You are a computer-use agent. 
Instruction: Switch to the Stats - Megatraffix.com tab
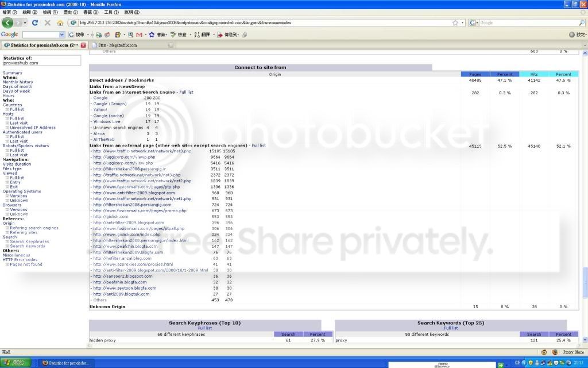(133, 45)
